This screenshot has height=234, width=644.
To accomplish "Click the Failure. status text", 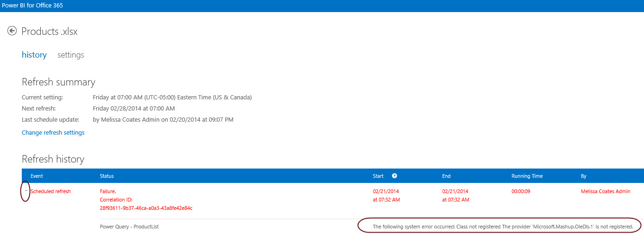I will 108,191.
